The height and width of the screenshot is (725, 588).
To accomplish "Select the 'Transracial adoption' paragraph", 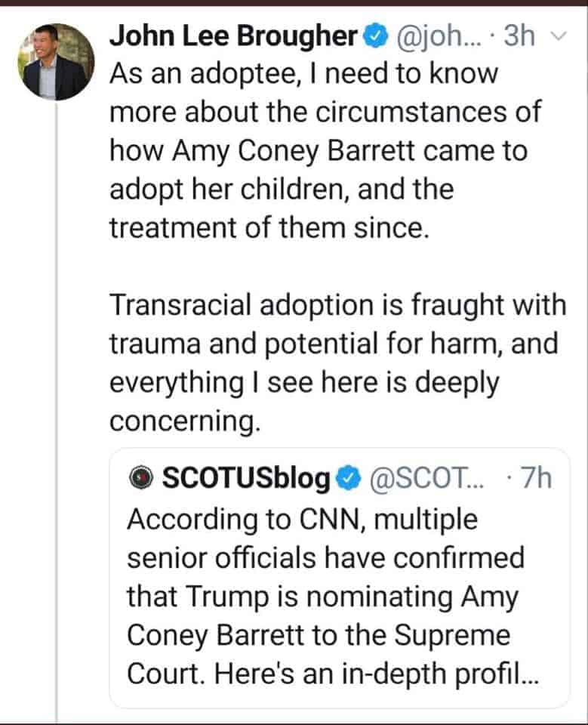I will click(x=338, y=363).
